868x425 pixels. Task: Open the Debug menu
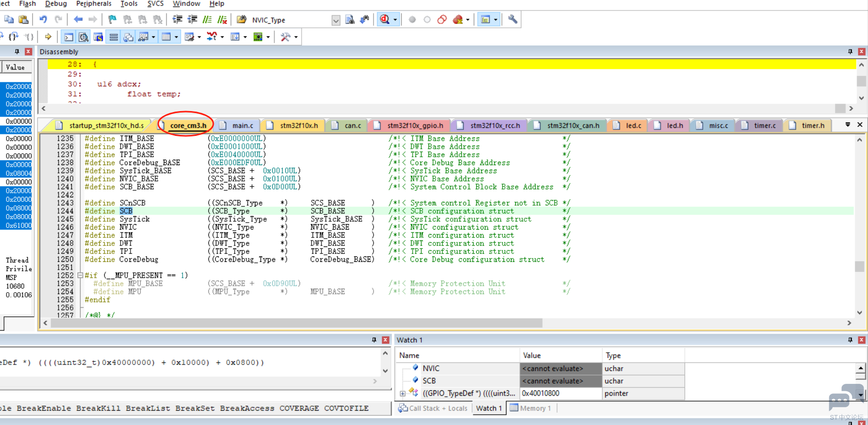click(56, 3)
